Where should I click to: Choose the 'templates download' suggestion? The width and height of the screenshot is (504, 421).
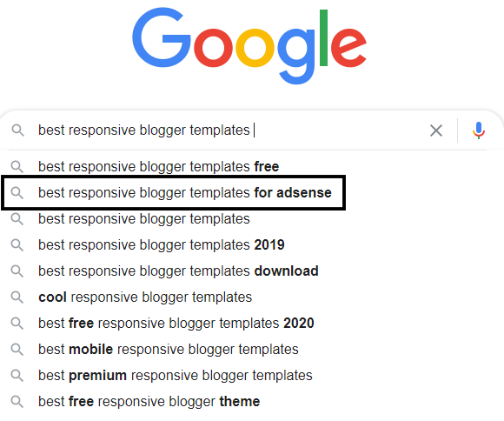(178, 271)
